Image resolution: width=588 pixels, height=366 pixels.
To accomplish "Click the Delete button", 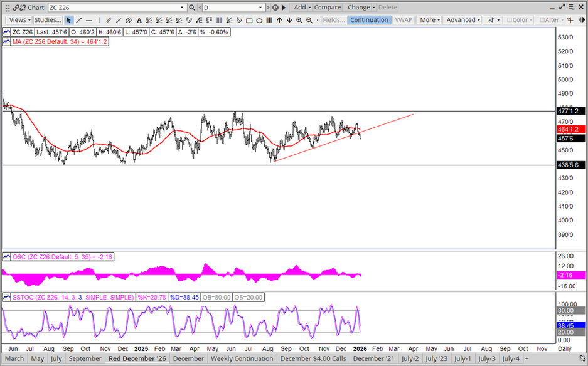I will tap(387, 8).
